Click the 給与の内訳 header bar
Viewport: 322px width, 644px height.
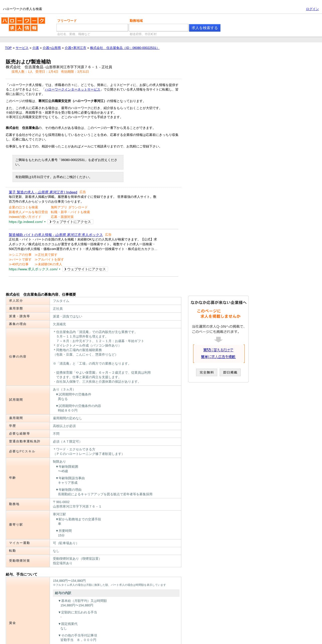116,593
